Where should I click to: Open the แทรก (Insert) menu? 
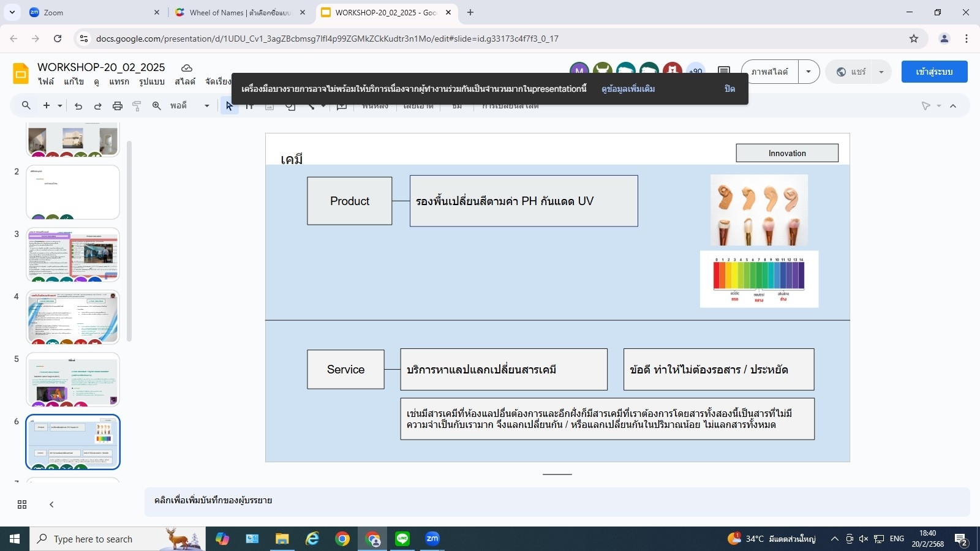pyautogui.click(x=119, y=81)
